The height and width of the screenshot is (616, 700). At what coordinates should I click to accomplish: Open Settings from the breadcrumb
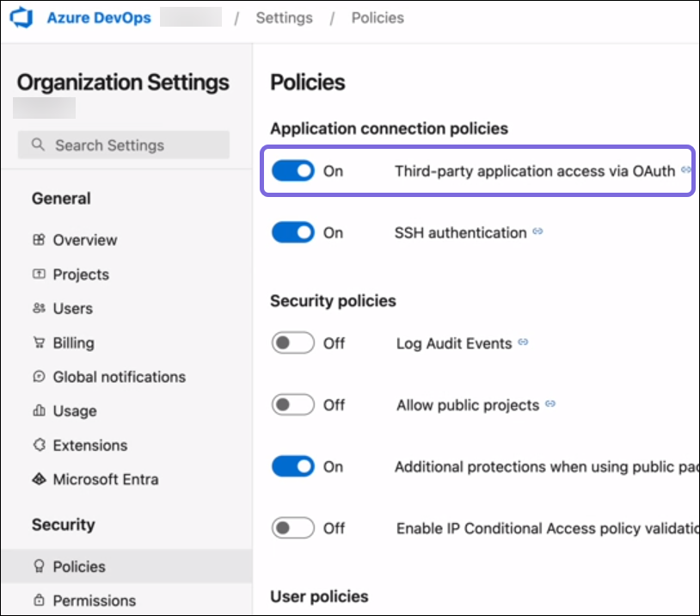click(284, 17)
